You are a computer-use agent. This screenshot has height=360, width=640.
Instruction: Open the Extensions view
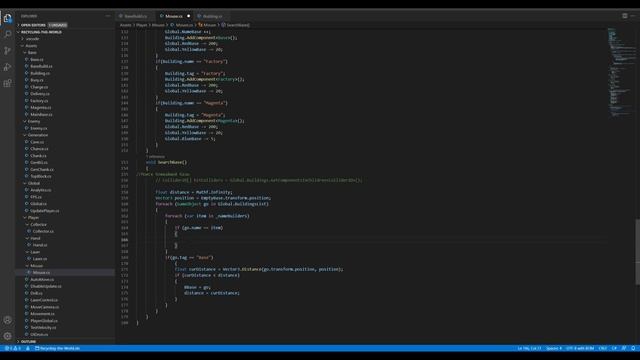pos(8,83)
